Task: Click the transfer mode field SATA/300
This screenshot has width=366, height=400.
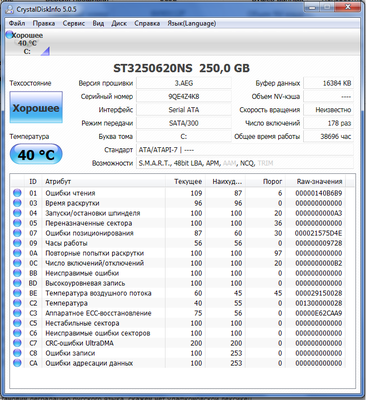Action: click(x=184, y=123)
